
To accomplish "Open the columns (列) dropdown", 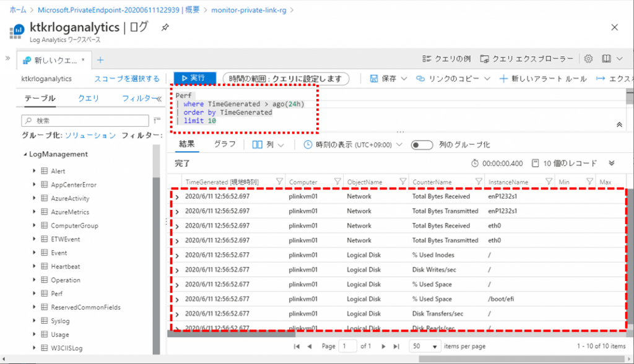I will (268, 145).
